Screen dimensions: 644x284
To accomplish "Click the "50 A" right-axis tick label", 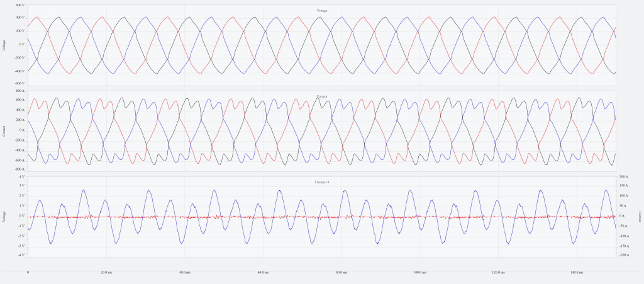I will (622, 206).
